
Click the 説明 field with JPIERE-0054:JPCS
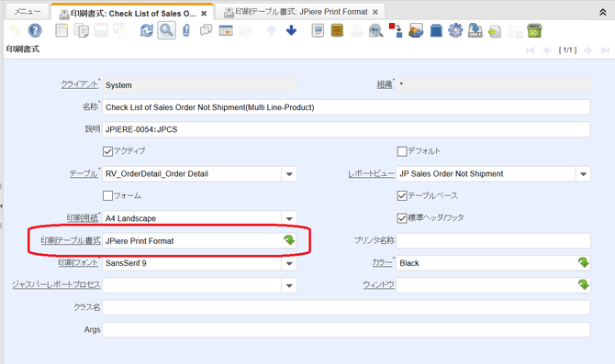(x=346, y=129)
